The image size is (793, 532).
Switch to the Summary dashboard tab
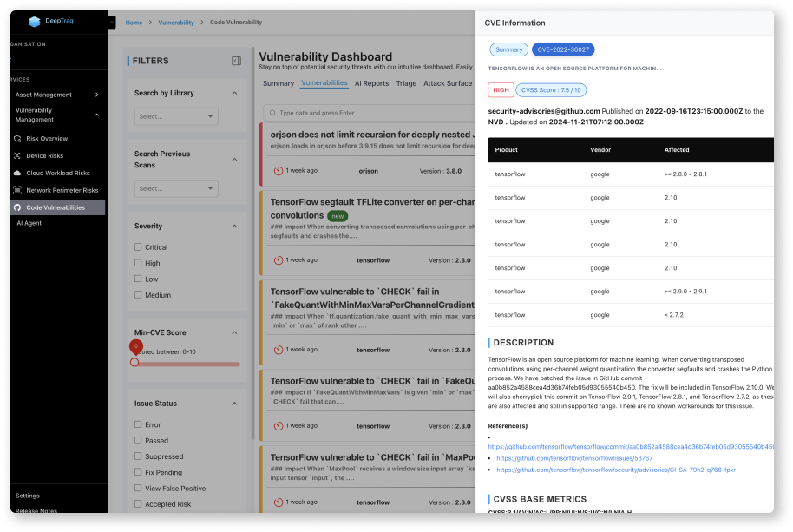click(279, 83)
